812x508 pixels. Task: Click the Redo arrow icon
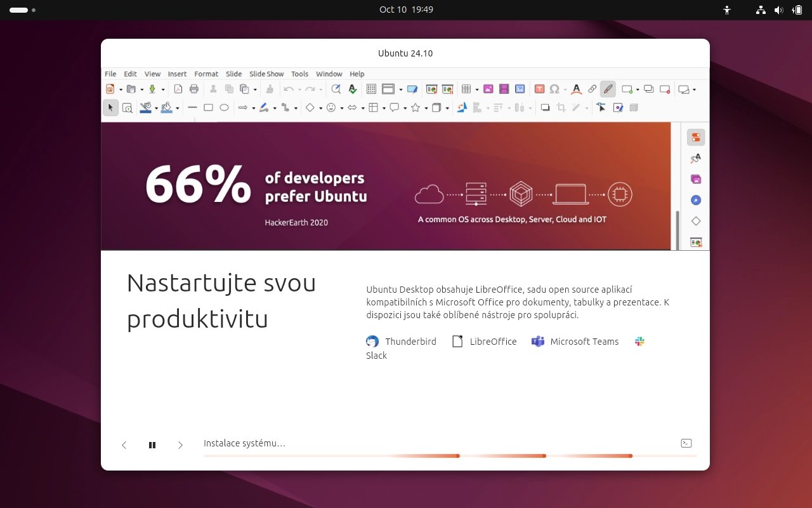coord(310,89)
